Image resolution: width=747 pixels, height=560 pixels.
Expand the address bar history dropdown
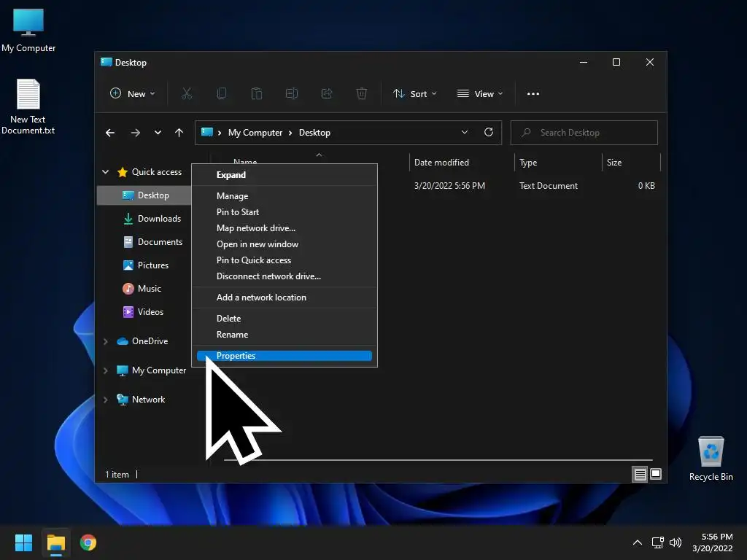pyautogui.click(x=465, y=133)
